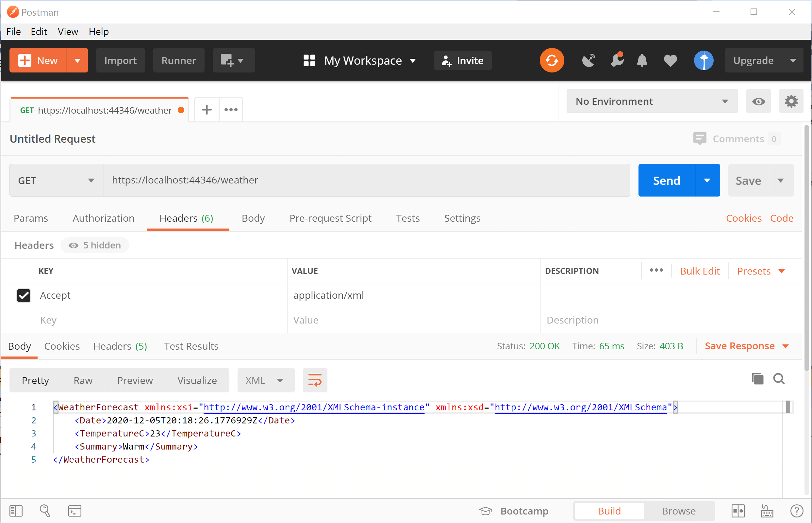This screenshot has height=523, width=812.
Task: Open the Pre-request Script tab
Action: (330, 218)
